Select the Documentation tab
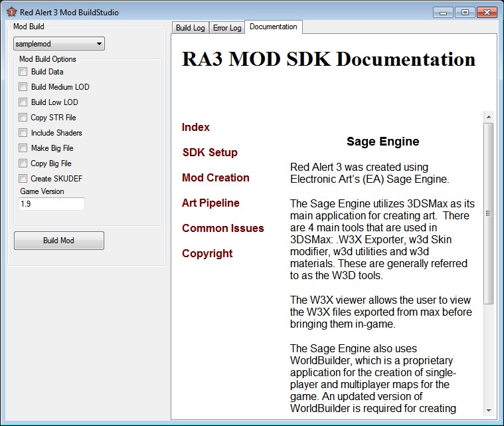 [x=273, y=27]
